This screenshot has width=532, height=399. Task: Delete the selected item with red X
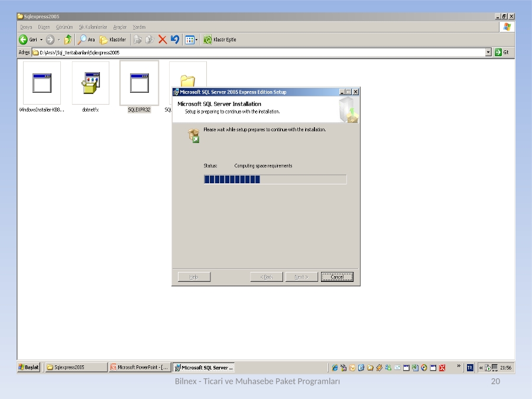click(x=163, y=40)
